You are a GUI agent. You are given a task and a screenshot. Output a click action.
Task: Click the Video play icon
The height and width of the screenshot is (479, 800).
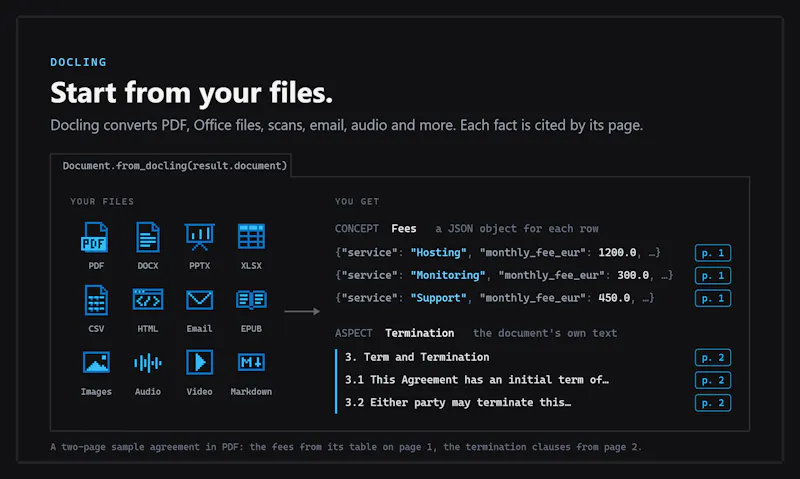click(199, 362)
